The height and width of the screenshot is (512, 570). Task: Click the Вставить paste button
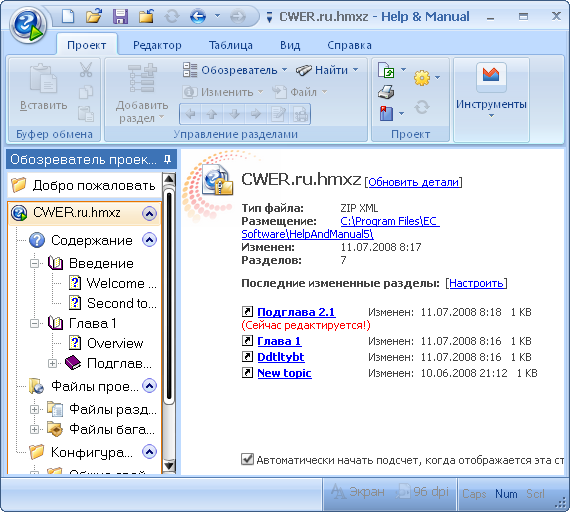(44, 87)
